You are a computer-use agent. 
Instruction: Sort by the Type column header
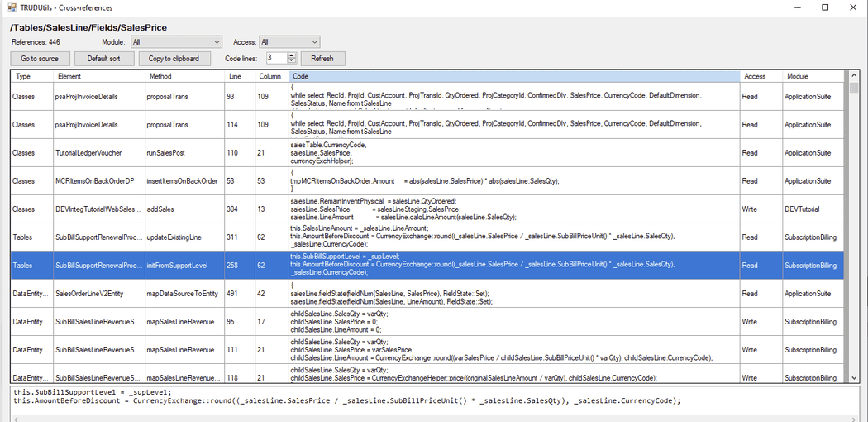31,76
